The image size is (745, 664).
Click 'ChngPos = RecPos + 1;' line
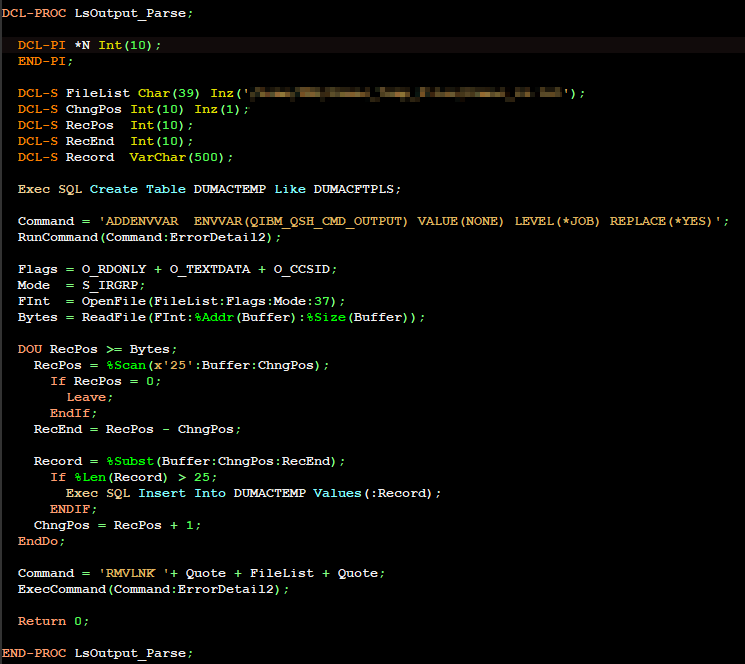tap(117, 525)
